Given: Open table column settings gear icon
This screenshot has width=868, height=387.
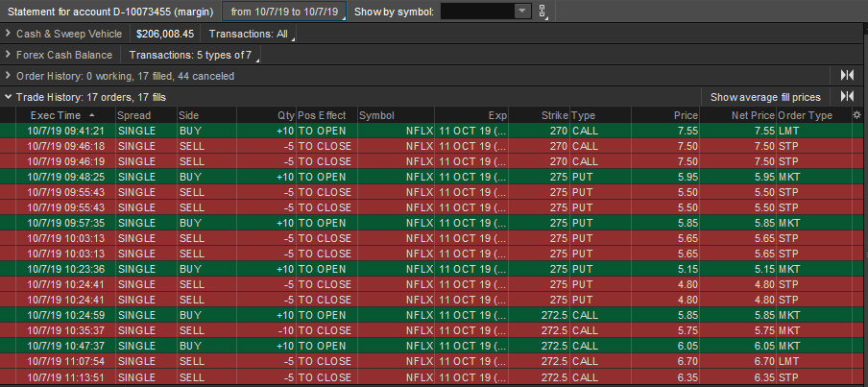Looking at the screenshot, I should (x=856, y=115).
